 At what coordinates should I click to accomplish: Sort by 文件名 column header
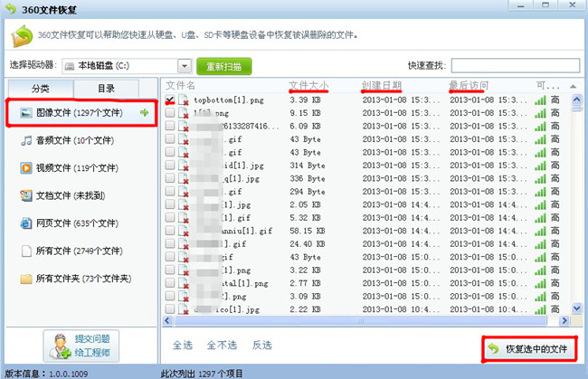(x=181, y=85)
